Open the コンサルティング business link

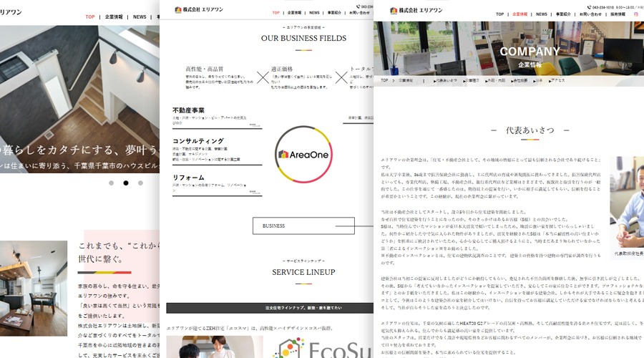click(x=198, y=141)
